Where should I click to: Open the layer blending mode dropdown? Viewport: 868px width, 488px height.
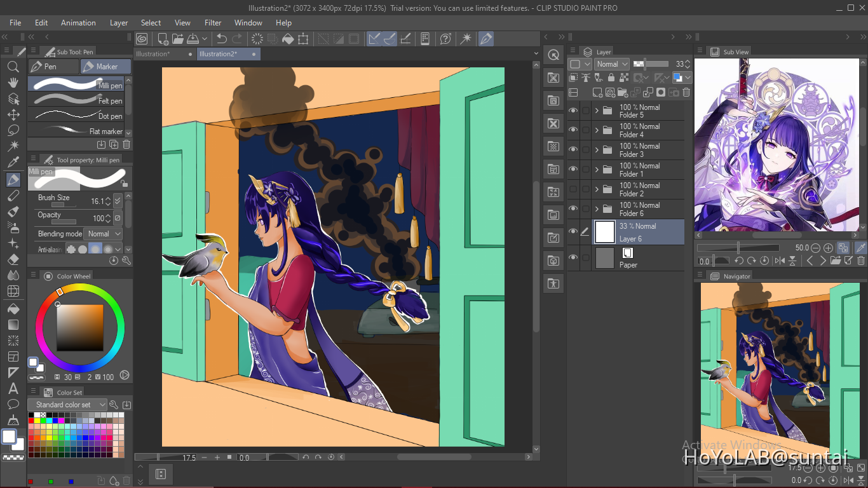pos(612,64)
